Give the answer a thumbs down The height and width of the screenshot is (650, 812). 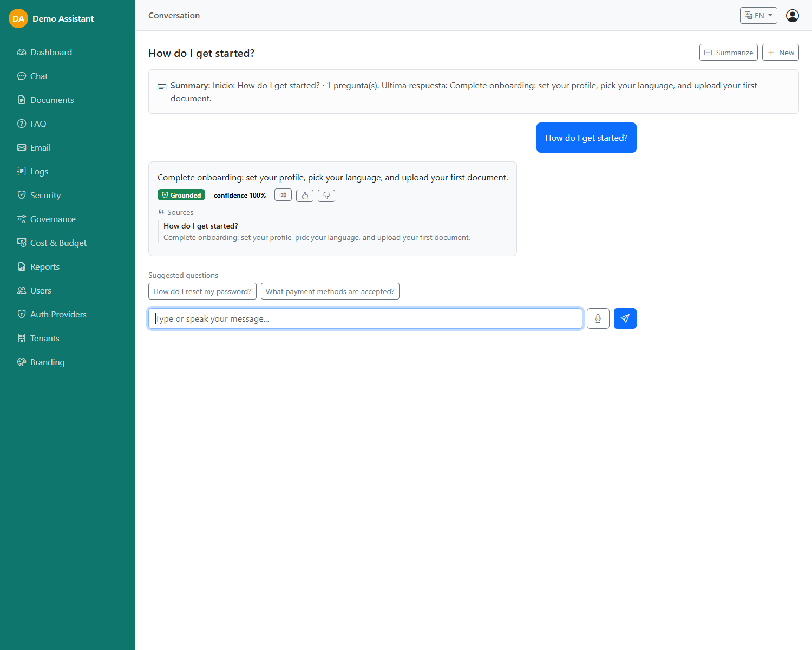(326, 196)
